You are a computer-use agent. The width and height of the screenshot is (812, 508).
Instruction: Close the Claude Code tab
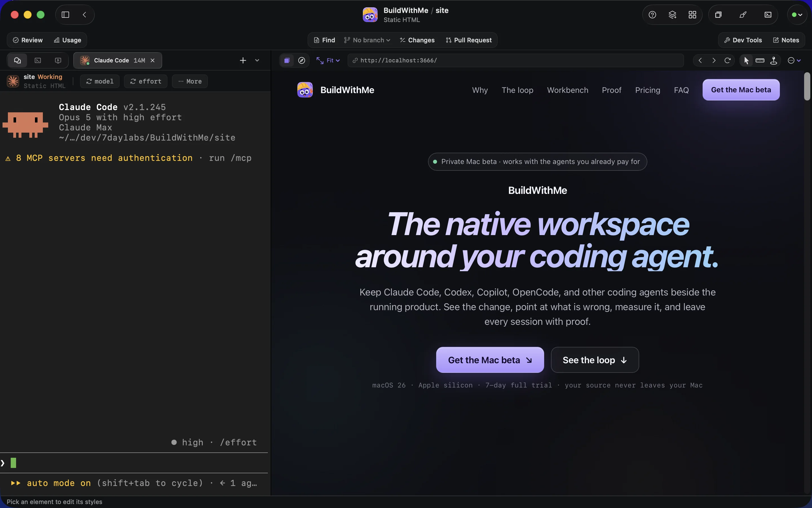click(153, 60)
